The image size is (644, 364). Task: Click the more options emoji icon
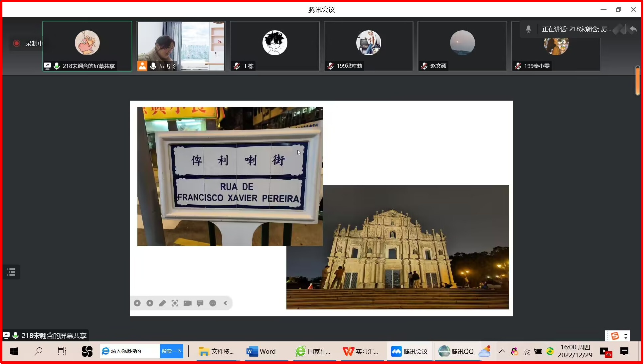(213, 303)
